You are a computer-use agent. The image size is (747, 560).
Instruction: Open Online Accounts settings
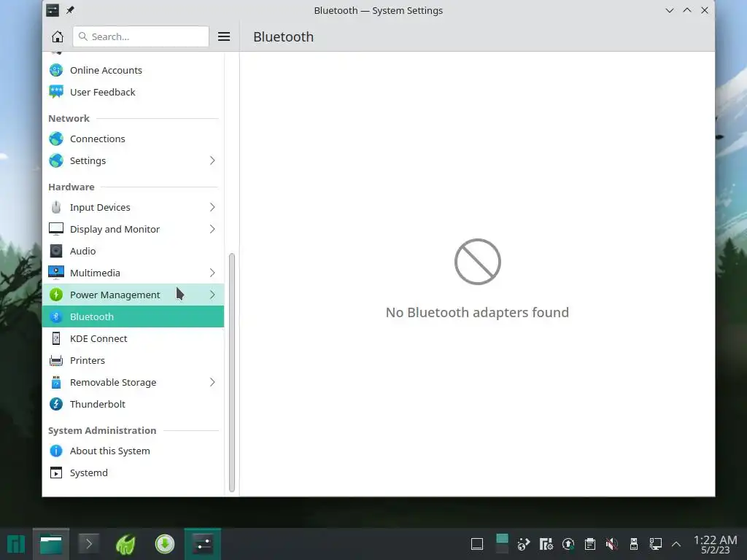tap(133, 70)
